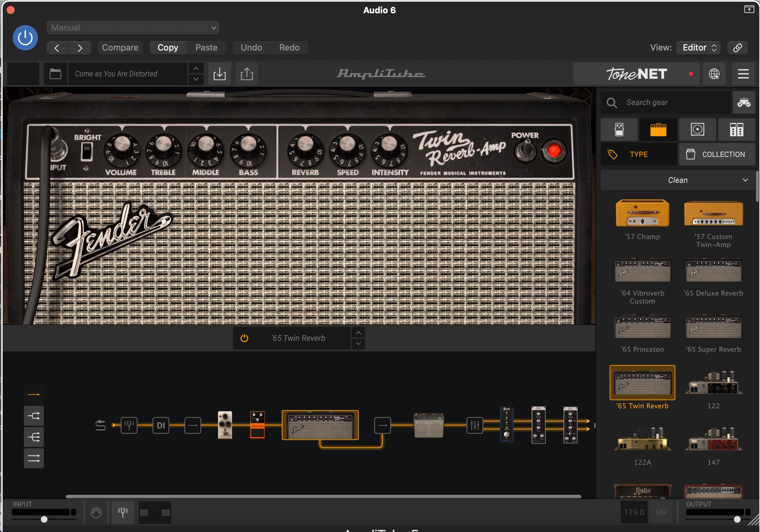Switch to TYPE filter tab
Viewport: 760px width, 532px height.
pos(639,154)
